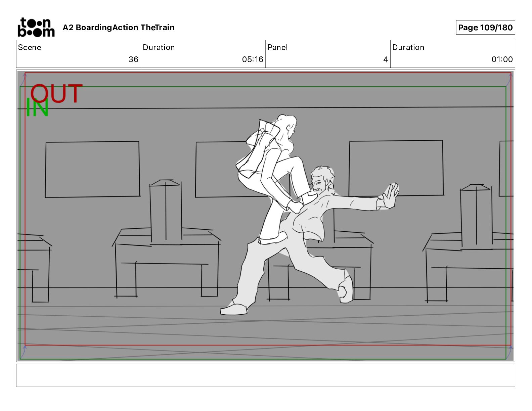Click scene number '36'
532x411 pixels.
[x=133, y=59]
